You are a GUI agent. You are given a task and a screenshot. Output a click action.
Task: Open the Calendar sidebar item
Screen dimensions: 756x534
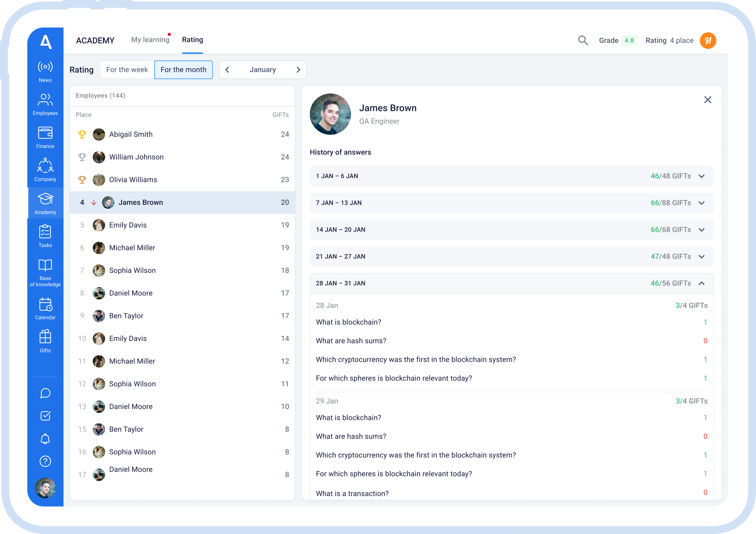click(x=45, y=309)
